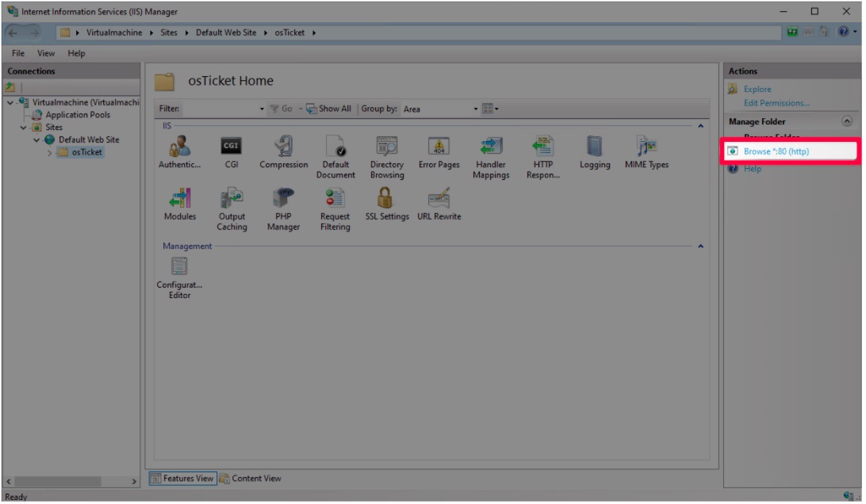Image resolution: width=866 pixels, height=504 pixels.
Task: Click the back navigation arrow
Action: click(13, 32)
